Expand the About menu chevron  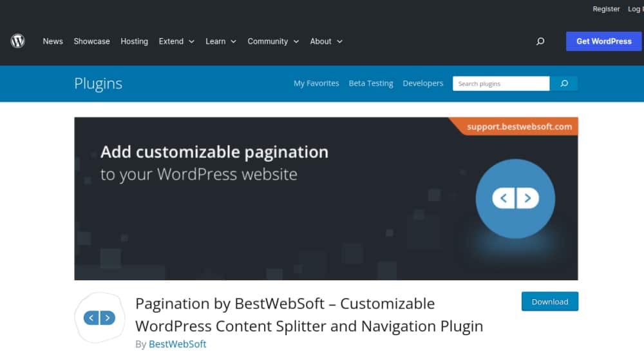[339, 41]
